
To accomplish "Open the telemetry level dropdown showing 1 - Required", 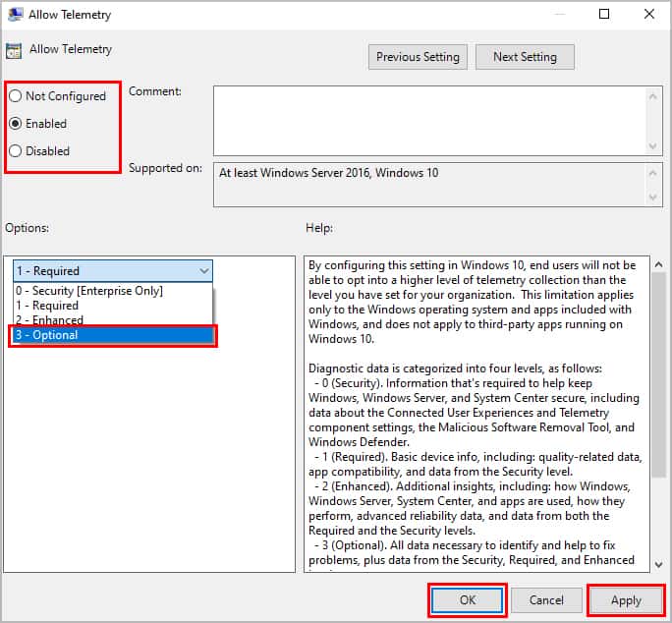I will [113, 271].
